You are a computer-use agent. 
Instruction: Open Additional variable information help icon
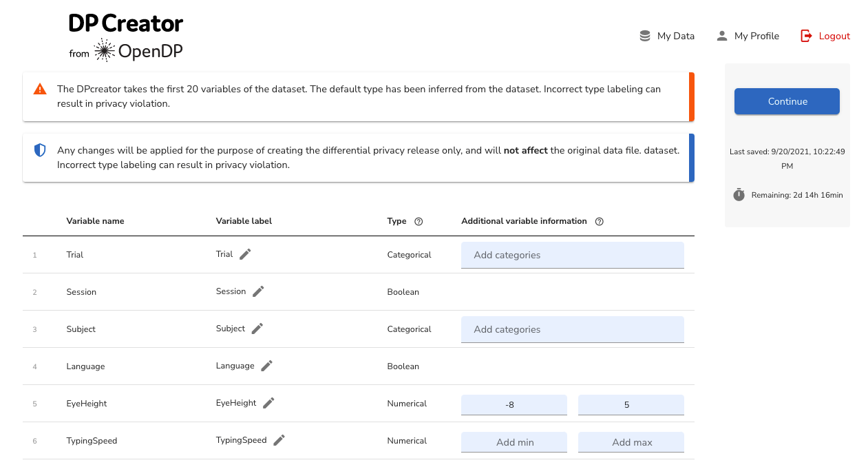pos(599,222)
